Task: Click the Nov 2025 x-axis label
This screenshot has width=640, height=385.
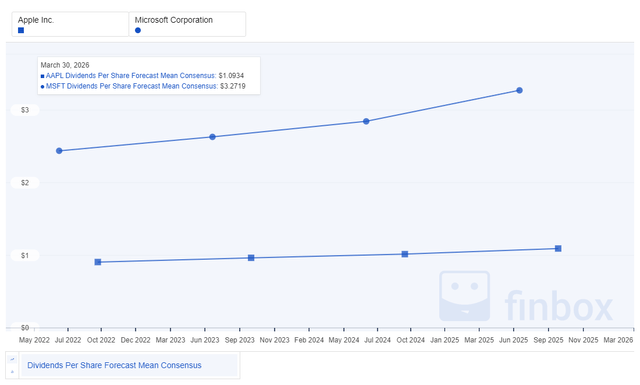Action: pos(583,340)
